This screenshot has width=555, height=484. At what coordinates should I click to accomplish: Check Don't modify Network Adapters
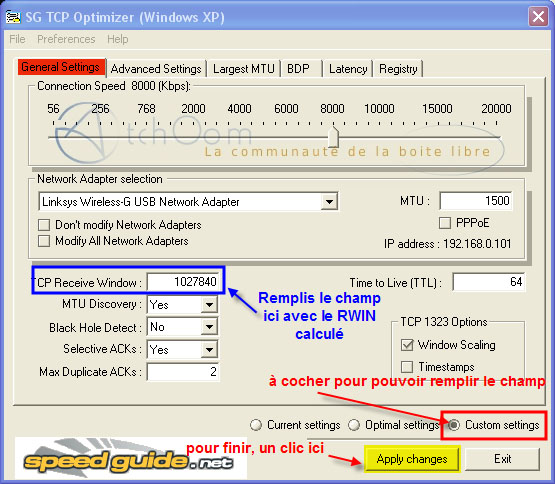[44, 225]
